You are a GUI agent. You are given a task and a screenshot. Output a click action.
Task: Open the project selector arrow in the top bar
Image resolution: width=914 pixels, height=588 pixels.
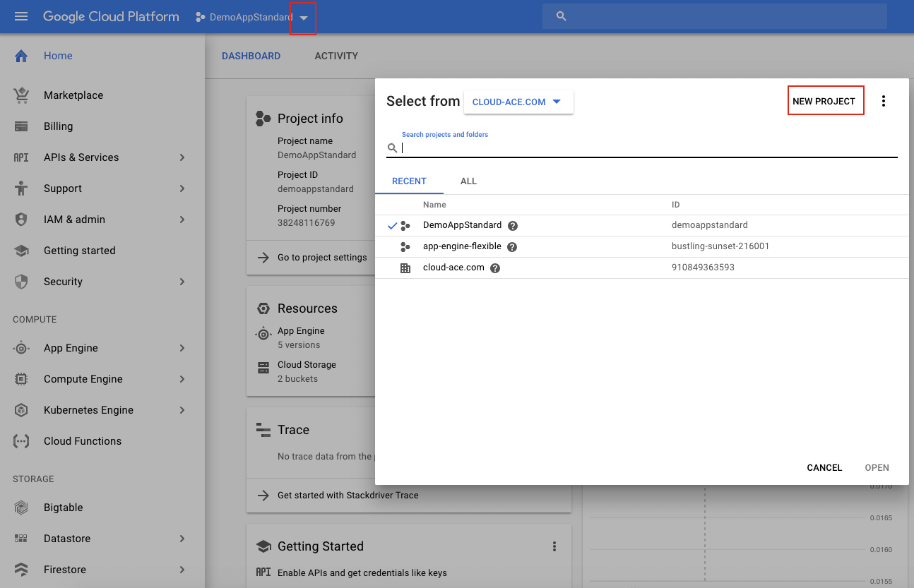[x=304, y=16]
